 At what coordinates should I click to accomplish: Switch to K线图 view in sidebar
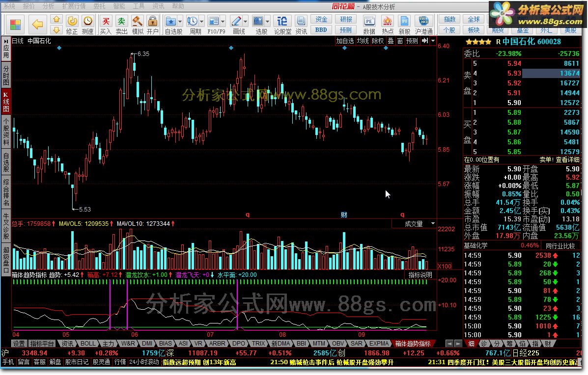click(6, 102)
